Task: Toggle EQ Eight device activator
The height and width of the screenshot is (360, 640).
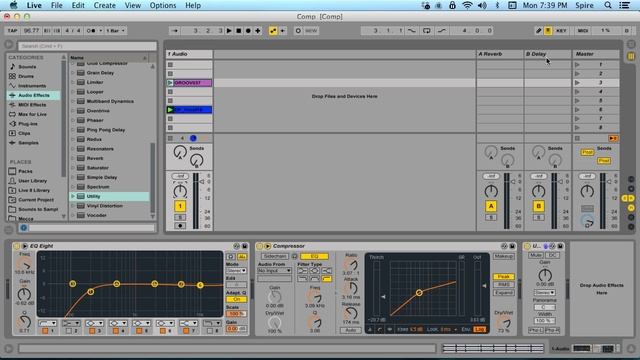Action: 16,246
